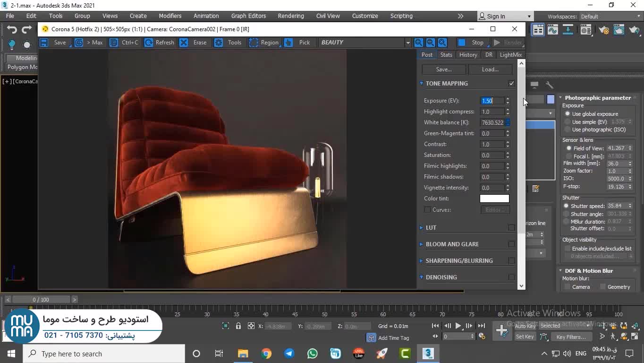
Task: Click the white Color tint swatch
Action: coord(494,199)
